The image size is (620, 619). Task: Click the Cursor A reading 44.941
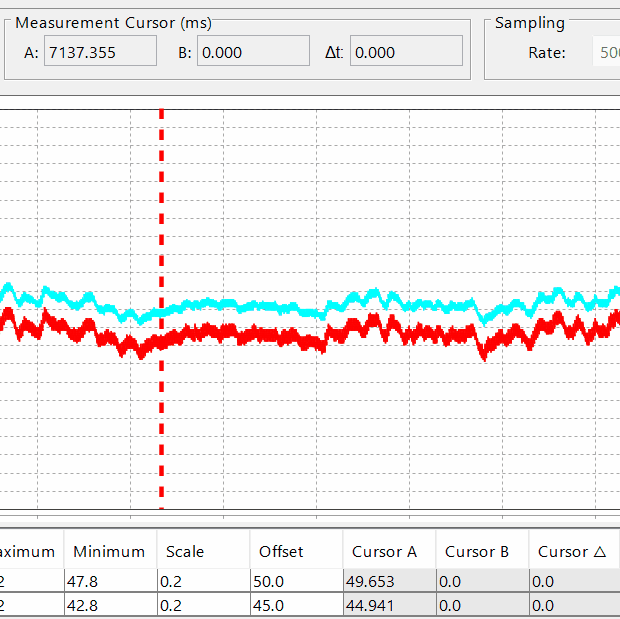tap(389, 604)
